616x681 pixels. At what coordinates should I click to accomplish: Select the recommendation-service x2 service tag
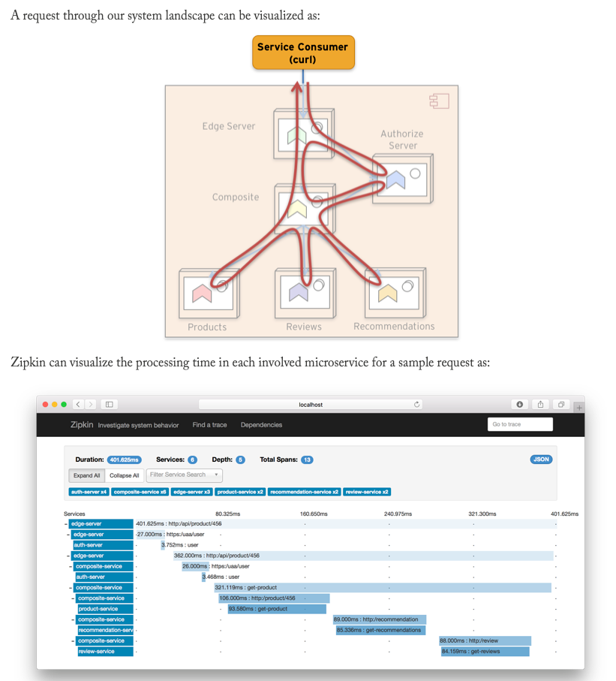[304, 492]
